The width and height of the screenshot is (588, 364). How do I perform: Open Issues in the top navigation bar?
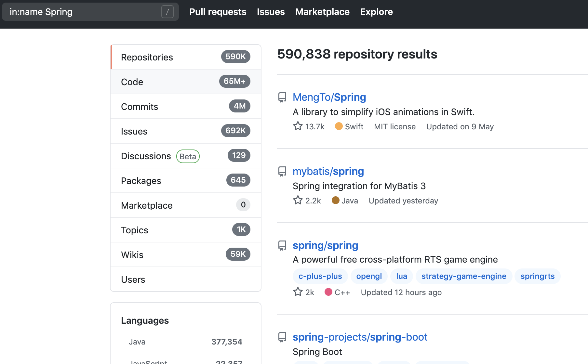(x=271, y=12)
